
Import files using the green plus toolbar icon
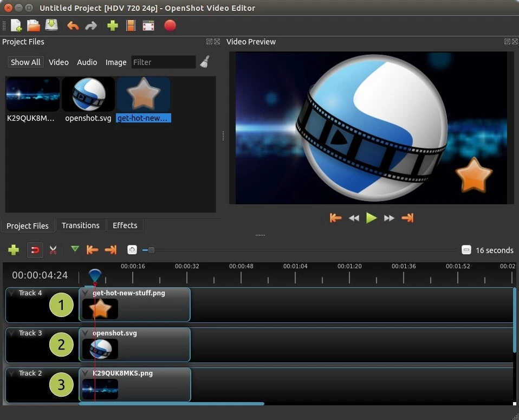coord(112,25)
